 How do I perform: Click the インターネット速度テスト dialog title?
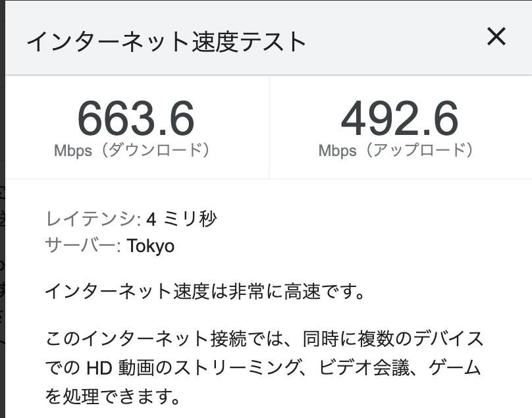pyautogui.click(x=166, y=41)
